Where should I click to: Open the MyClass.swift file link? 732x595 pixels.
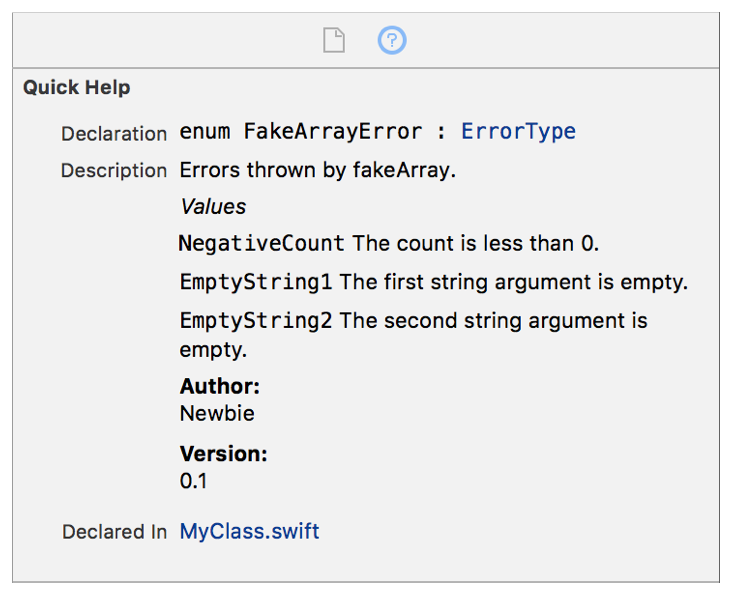coord(249,531)
